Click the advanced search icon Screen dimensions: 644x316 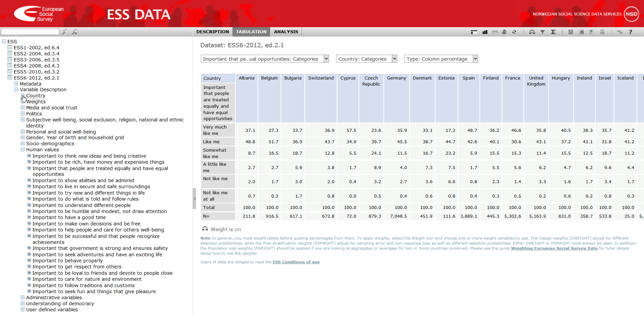point(75,32)
